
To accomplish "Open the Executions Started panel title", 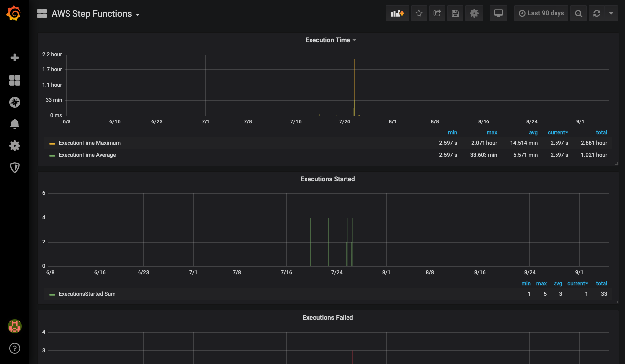I will [328, 179].
